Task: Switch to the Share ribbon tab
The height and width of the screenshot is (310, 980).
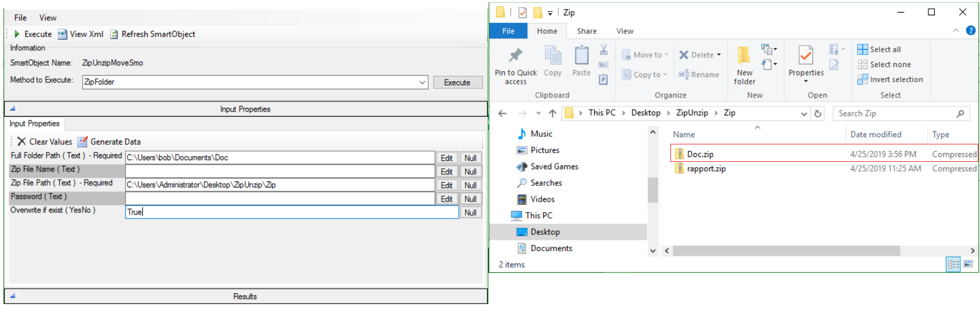Action: 587,31
